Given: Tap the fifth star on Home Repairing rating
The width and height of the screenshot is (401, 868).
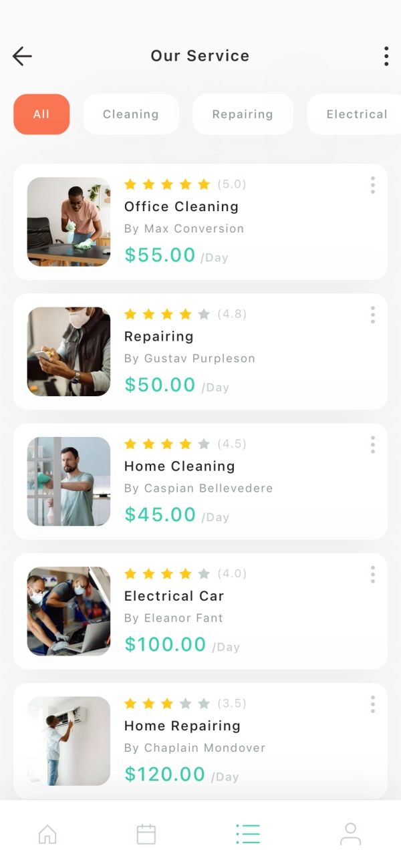Looking at the screenshot, I should click(203, 703).
